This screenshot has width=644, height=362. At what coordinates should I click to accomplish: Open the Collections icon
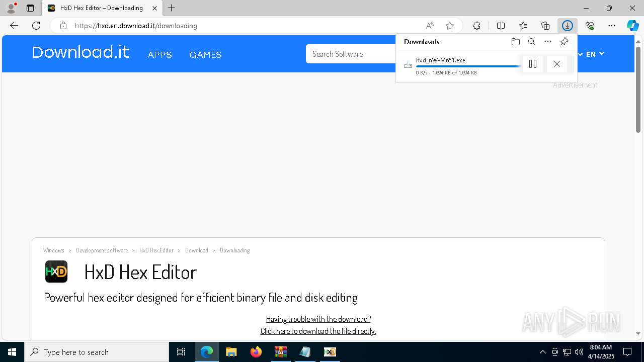pos(545,26)
